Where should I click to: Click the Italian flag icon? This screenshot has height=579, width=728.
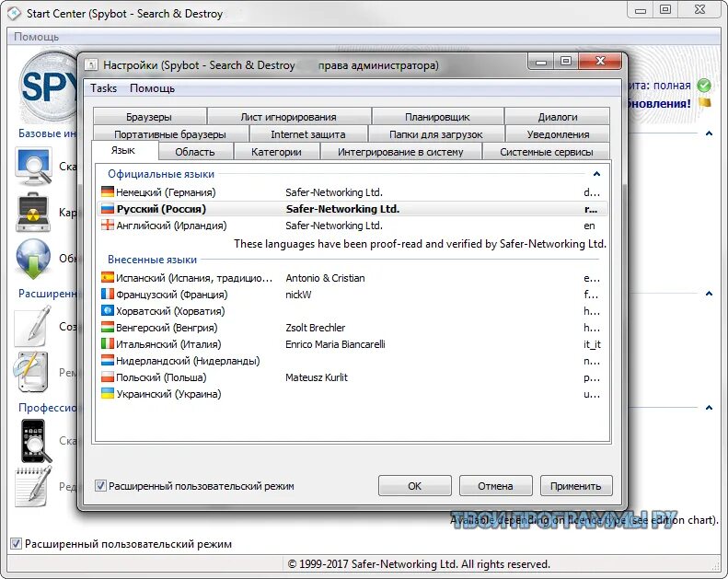108,344
